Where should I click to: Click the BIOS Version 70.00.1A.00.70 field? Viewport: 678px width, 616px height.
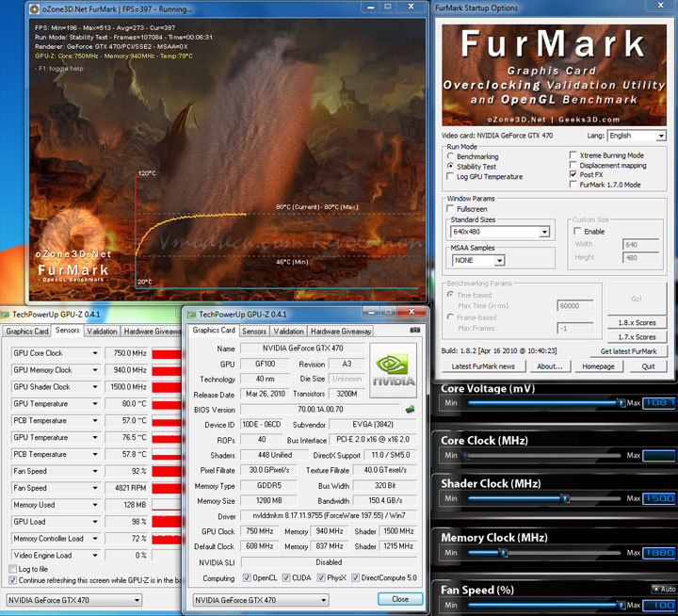(x=320, y=409)
